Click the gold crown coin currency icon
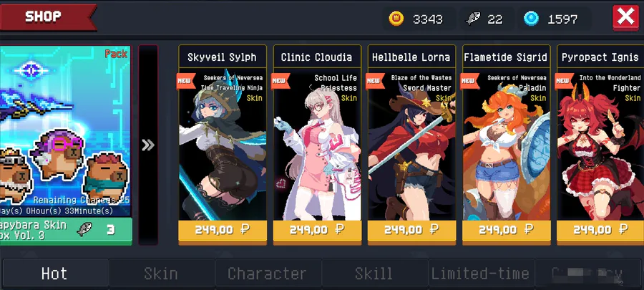This screenshot has width=644, height=290. click(396, 19)
